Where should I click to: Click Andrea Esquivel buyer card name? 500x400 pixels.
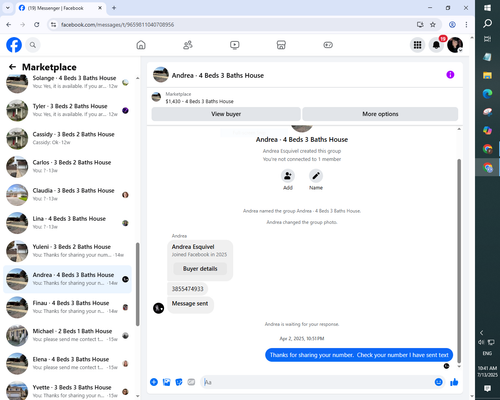click(x=193, y=247)
